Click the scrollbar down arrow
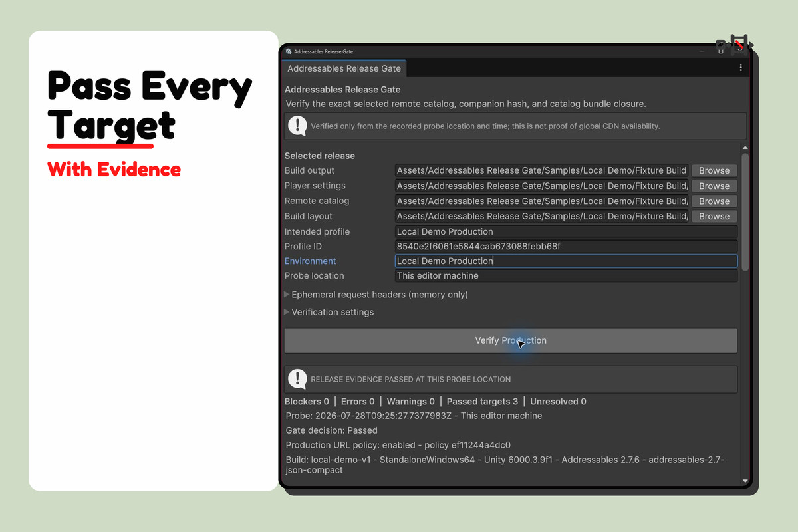This screenshot has height=532, width=798. click(745, 481)
